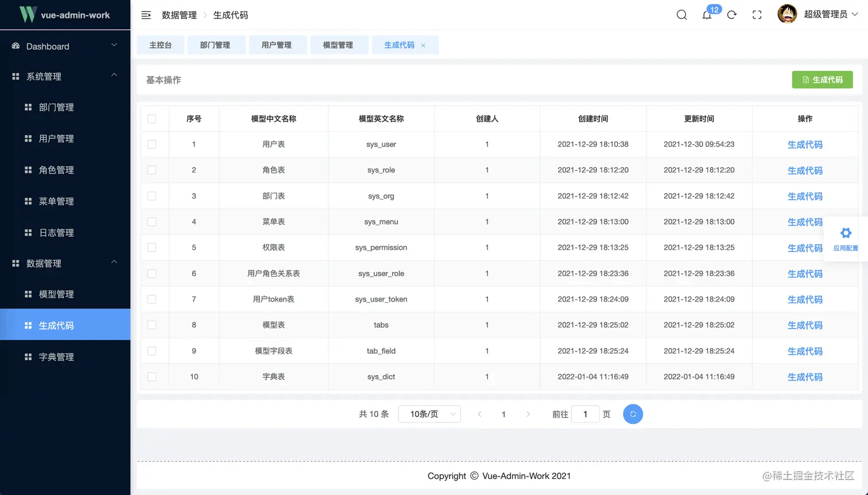868x495 pixels.
Task: Open the search icon in the top bar
Action: click(681, 15)
